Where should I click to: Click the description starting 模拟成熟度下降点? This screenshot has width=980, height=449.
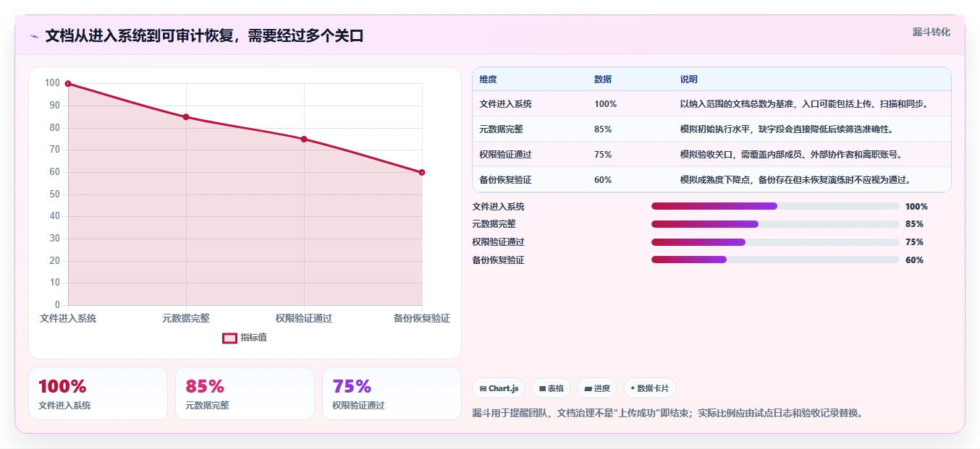[795, 180]
